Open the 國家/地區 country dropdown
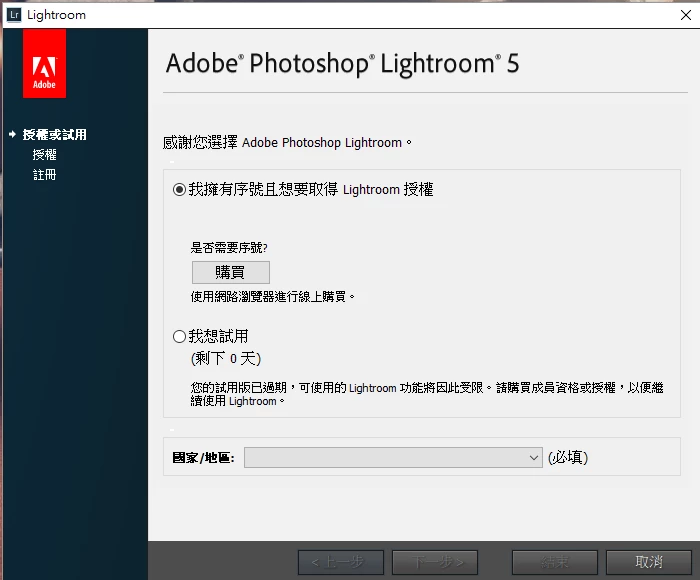The image size is (700, 580). pos(393,458)
